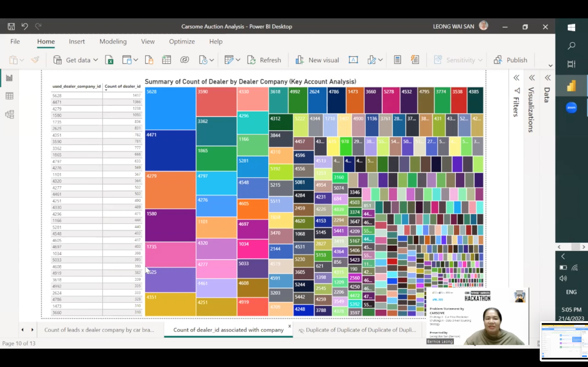This screenshot has width=588, height=367.
Task: Expand the collapsed Filters pane
Action: [516, 78]
